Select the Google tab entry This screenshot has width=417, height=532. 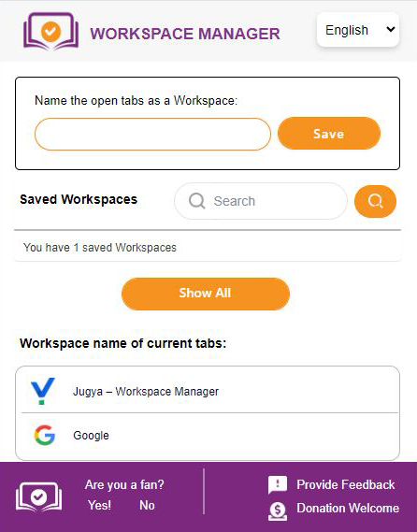(x=208, y=436)
